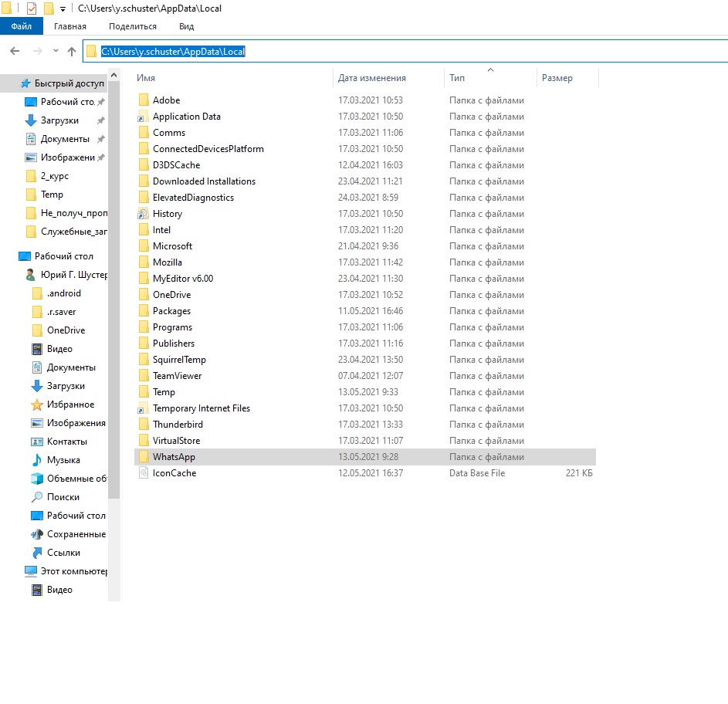Click the Intel folder icon
This screenshot has height=704, width=728.
[144, 230]
